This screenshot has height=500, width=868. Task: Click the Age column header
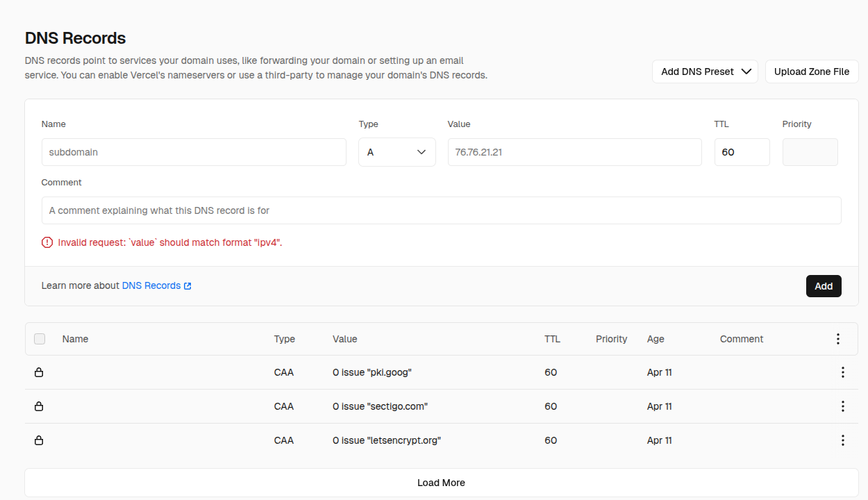click(656, 339)
